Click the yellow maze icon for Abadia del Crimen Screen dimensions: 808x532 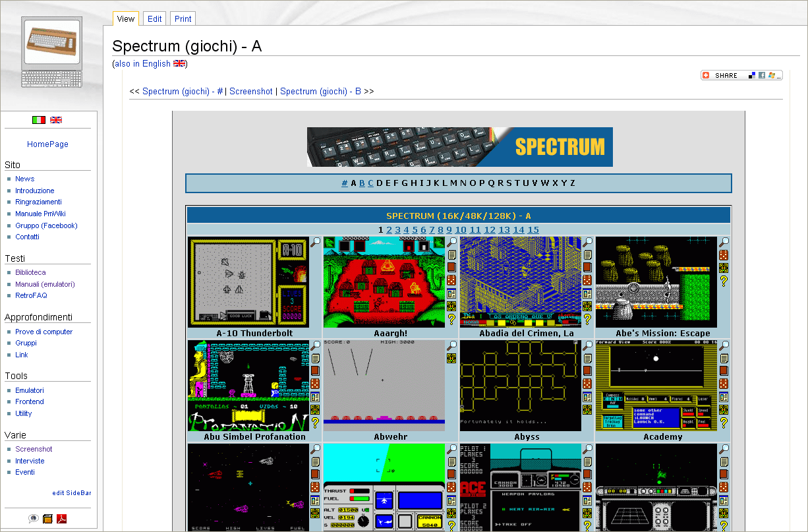[587, 306]
